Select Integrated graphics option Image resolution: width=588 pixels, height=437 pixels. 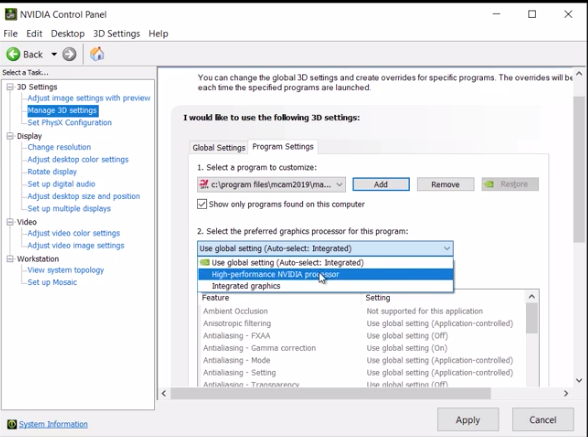pos(325,286)
